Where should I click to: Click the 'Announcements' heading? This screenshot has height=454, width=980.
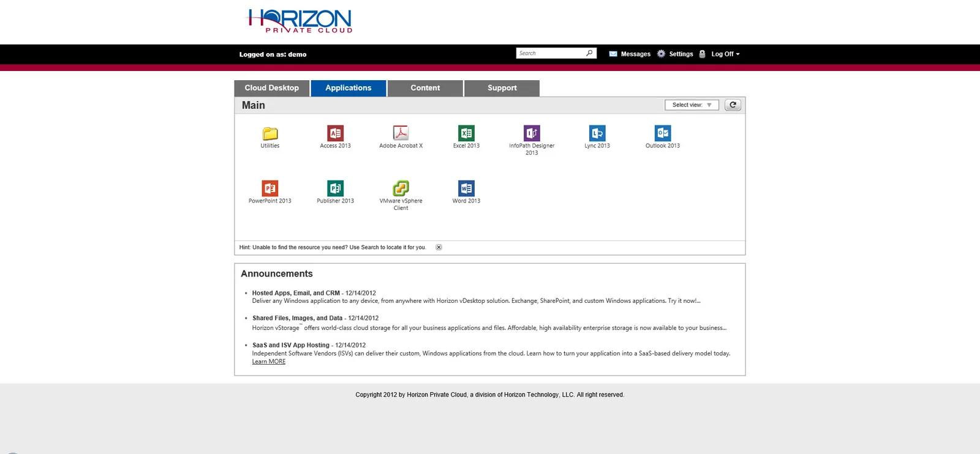coord(277,274)
